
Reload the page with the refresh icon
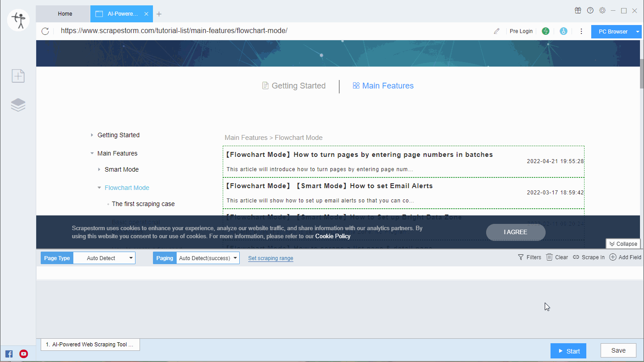coord(44,31)
